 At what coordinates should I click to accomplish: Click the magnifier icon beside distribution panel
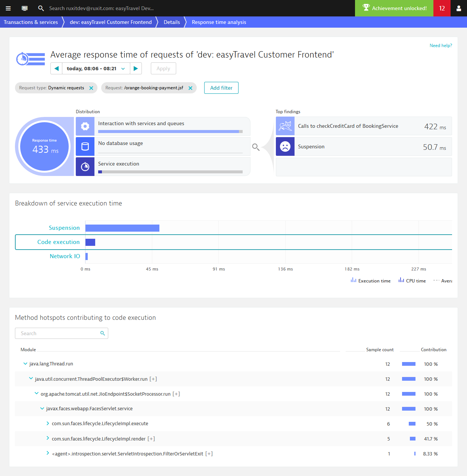(x=256, y=147)
